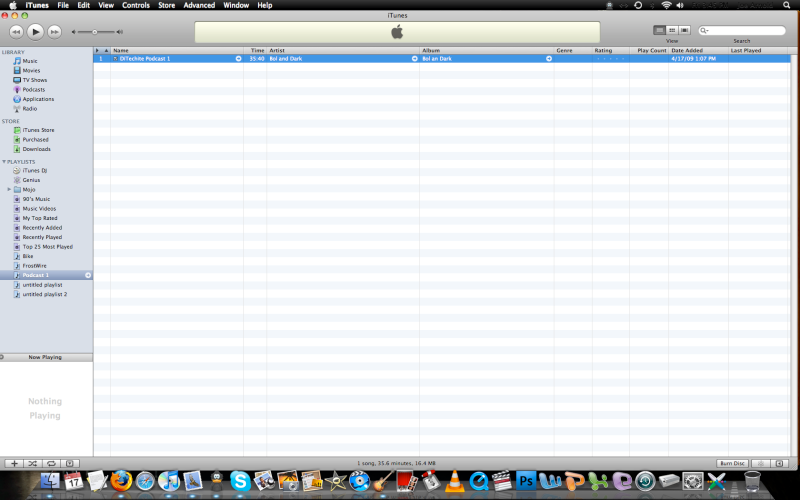Set a rating on DiTechite Podcast 1 row

click(x=611, y=59)
